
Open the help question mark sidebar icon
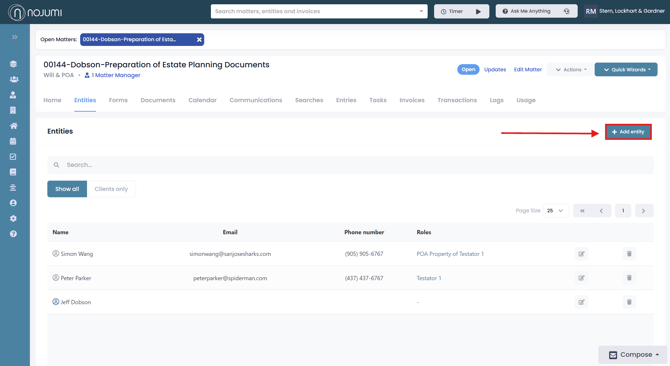click(13, 234)
